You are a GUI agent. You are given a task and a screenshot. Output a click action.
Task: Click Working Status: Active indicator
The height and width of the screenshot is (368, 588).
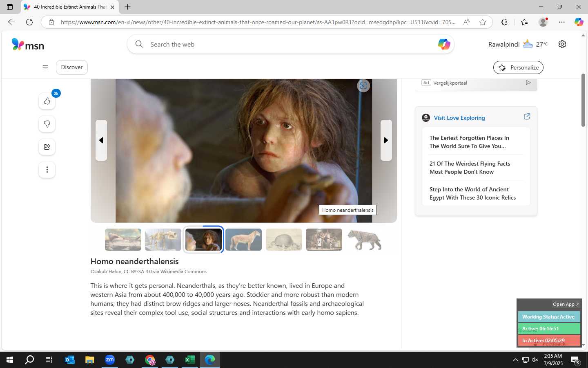pyautogui.click(x=549, y=317)
